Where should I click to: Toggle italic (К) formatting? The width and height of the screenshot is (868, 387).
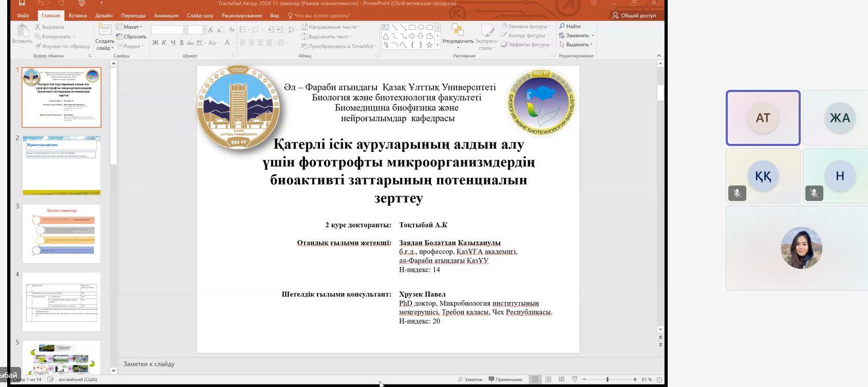point(164,43)
